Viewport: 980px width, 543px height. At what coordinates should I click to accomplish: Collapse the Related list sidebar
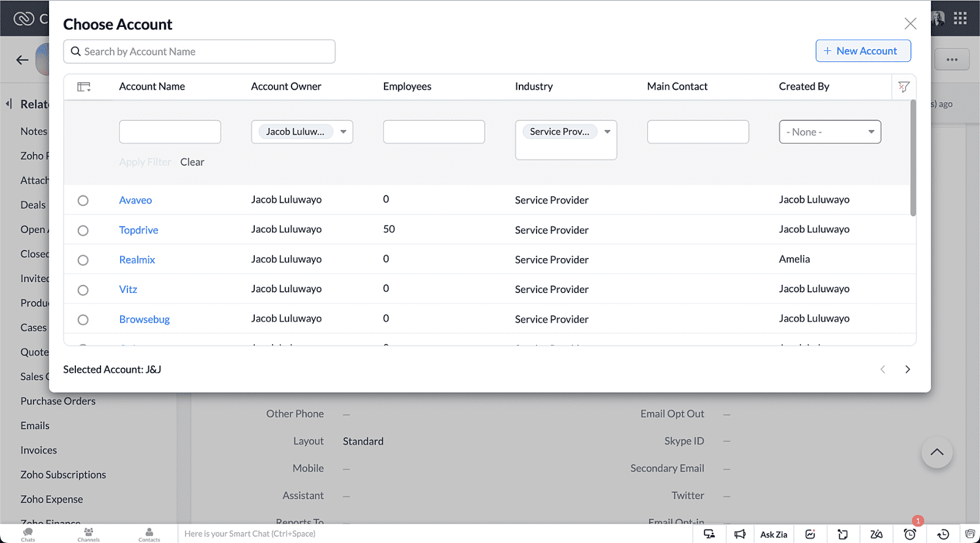[x=9, y=104]
